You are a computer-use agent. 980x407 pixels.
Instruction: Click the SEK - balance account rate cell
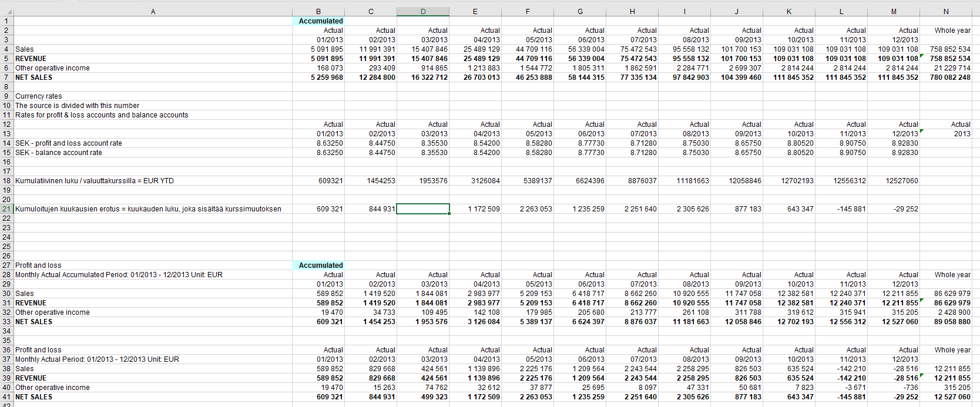point(59,153)
